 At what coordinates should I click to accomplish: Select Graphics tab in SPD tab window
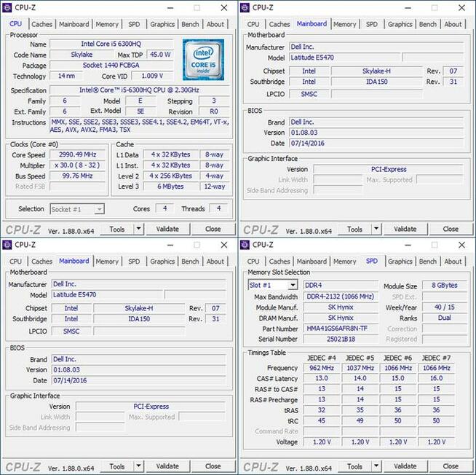[400, 262]
